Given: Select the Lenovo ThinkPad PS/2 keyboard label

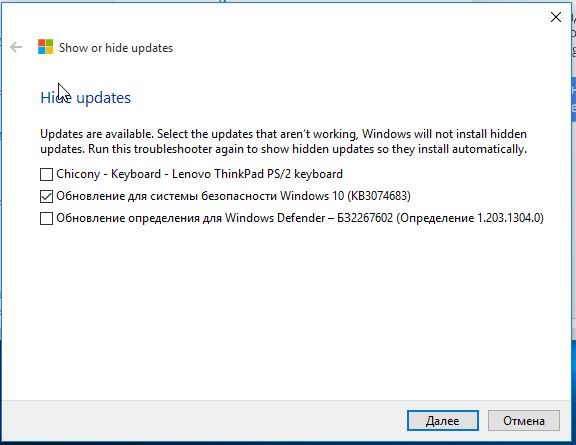Looking at the screenshot, I should (x=258, y=174).
